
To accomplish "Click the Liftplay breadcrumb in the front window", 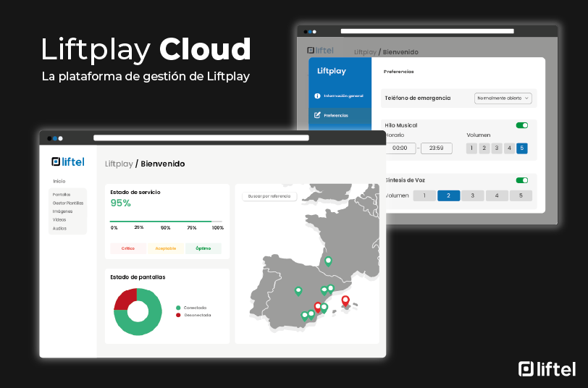I will click(119, 164).
